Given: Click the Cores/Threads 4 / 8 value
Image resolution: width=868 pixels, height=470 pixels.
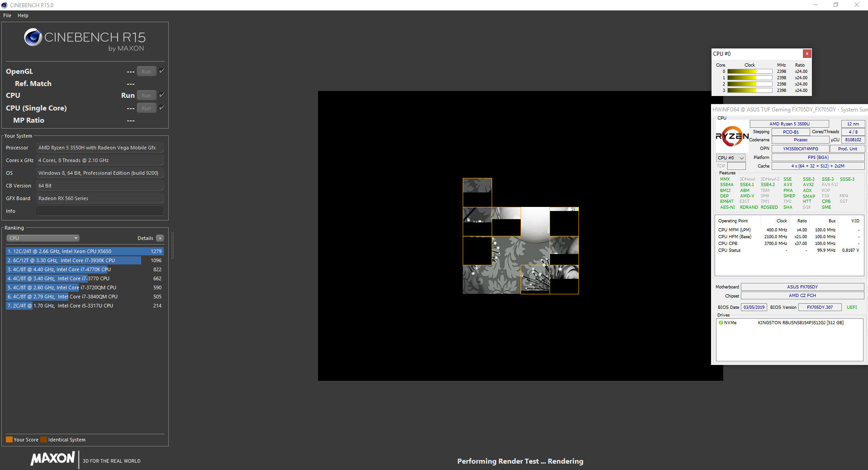Looking at the screenshot, I should [853, 132].
